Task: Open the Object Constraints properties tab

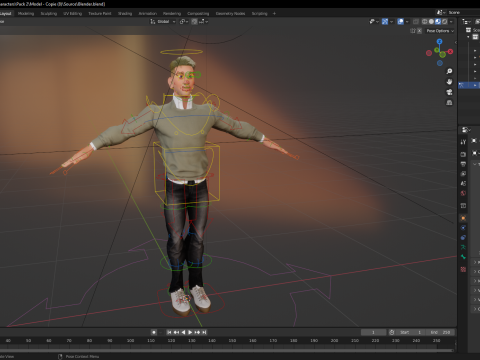Action: click(x=463, y=237)
